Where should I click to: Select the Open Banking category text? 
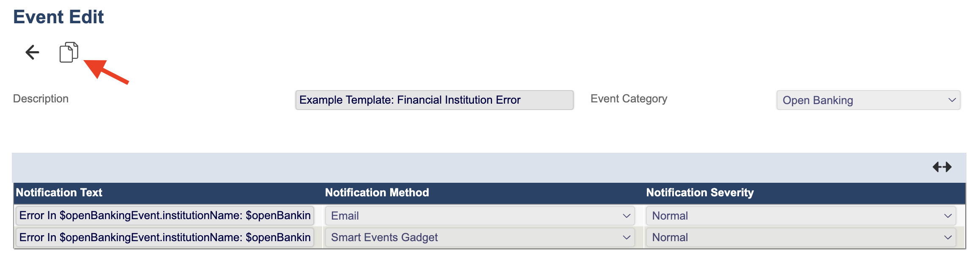click(818, 100)
